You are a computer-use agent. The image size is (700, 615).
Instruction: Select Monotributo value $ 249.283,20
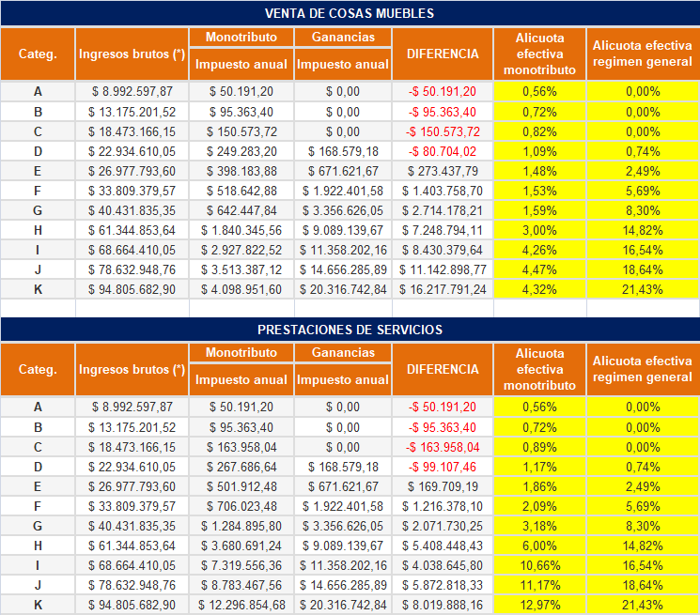coord(241,151)
